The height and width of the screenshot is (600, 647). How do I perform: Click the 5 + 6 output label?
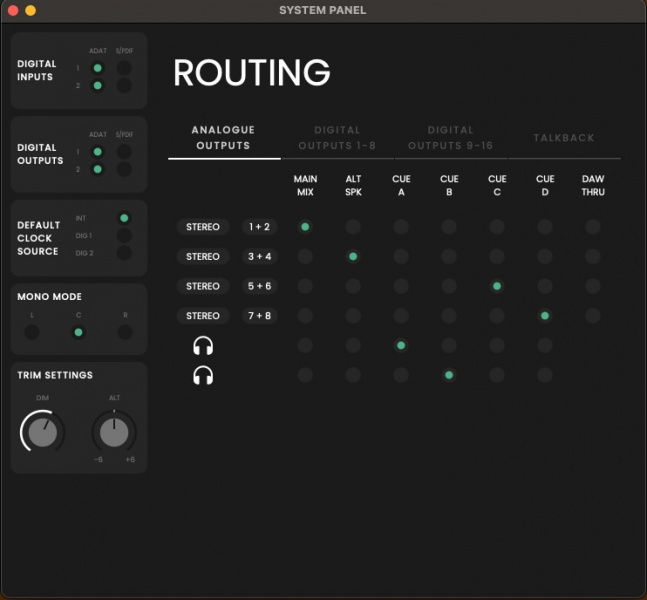(x=260, y=286)
